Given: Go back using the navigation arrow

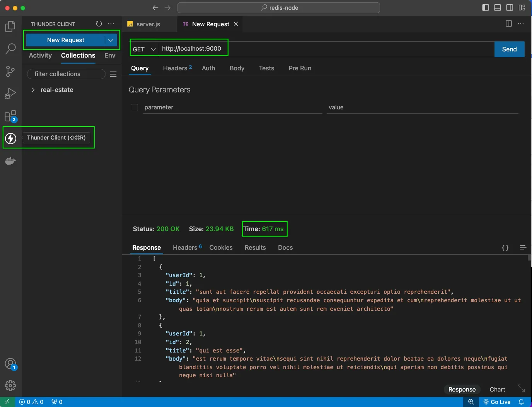Looking at the screenshot, I should click(155, 8).
